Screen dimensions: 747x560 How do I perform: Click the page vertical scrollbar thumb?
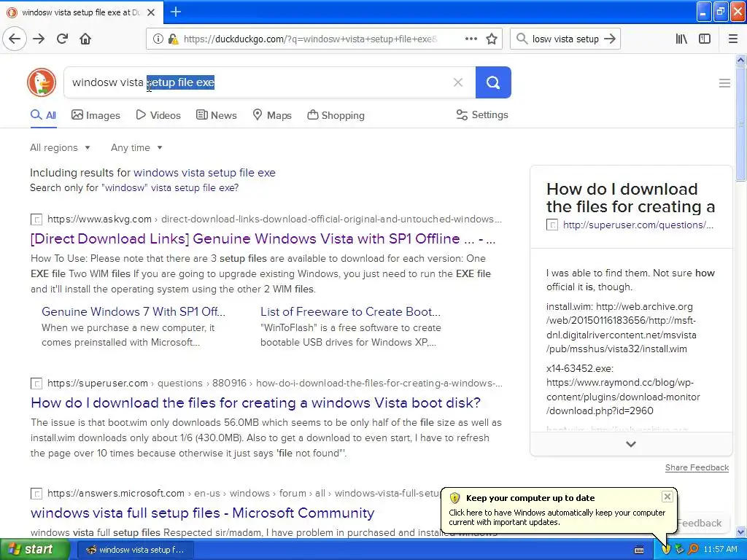pyautogui.click(x=740, y=122)
